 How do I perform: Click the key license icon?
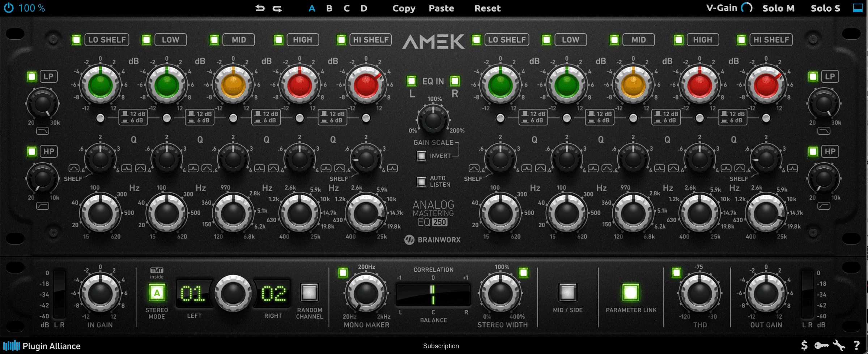click(x=822, y=346)
